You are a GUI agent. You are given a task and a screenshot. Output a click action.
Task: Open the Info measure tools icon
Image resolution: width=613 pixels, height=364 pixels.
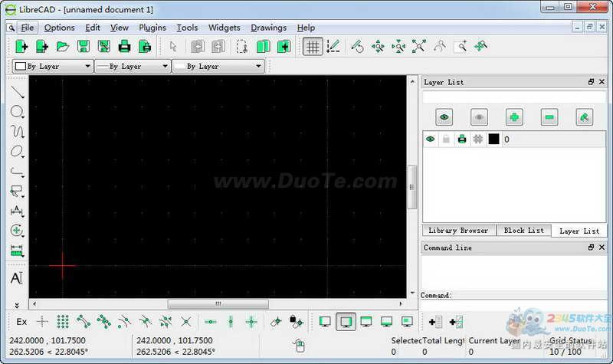[17, 251]
